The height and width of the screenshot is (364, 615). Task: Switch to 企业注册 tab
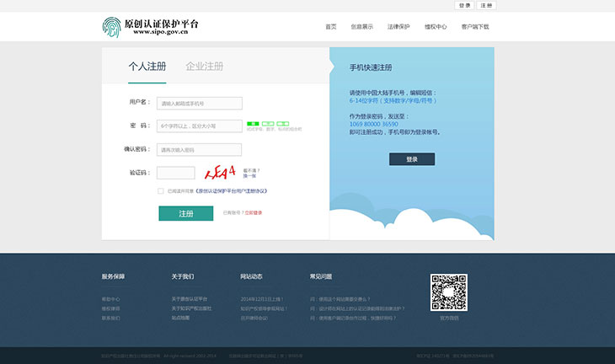pos(205,67)
